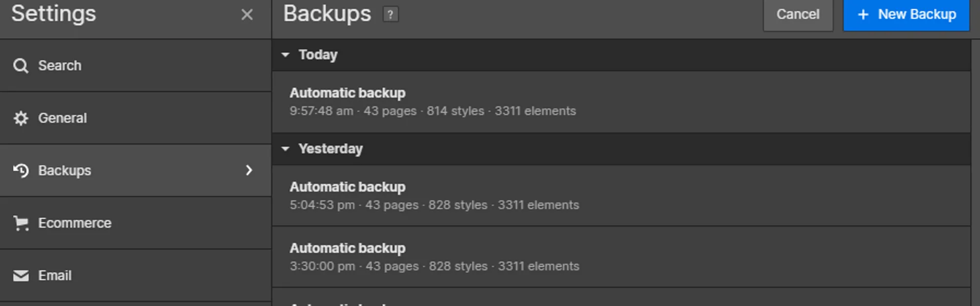This screenshot has width=980, height=306.
Task: Collapse the Yesterday backups group
Action: 286,149
